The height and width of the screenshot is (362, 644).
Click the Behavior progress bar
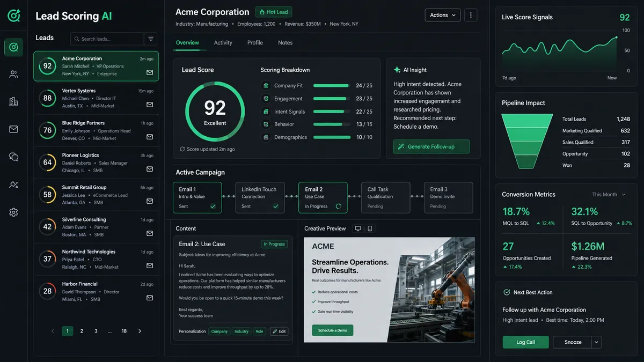point(332,124)
